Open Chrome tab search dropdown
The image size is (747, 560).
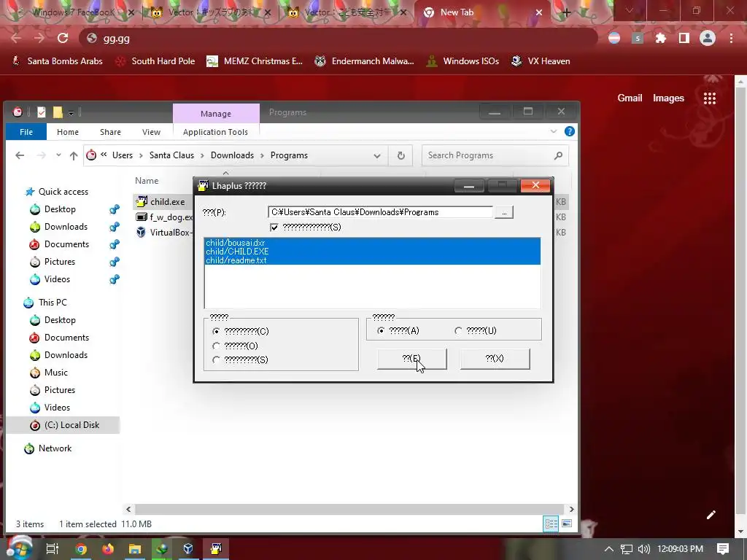tap(630, 10)
